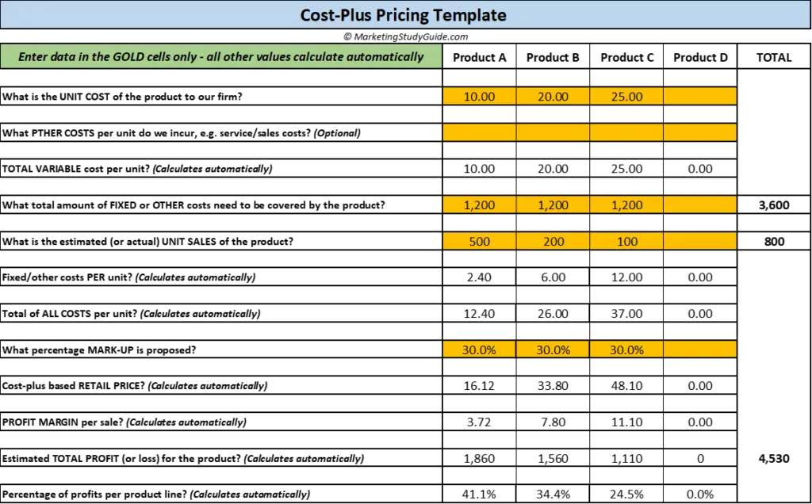Select Product D mark-up gold cell
The height and width of the screenshot is (504, 812).
pyautogui.click(x=699, y=349)
